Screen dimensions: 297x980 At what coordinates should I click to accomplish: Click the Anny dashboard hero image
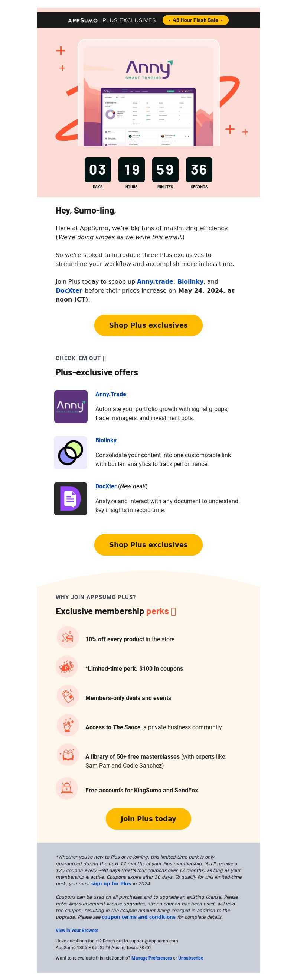click(x=148, y=93)
